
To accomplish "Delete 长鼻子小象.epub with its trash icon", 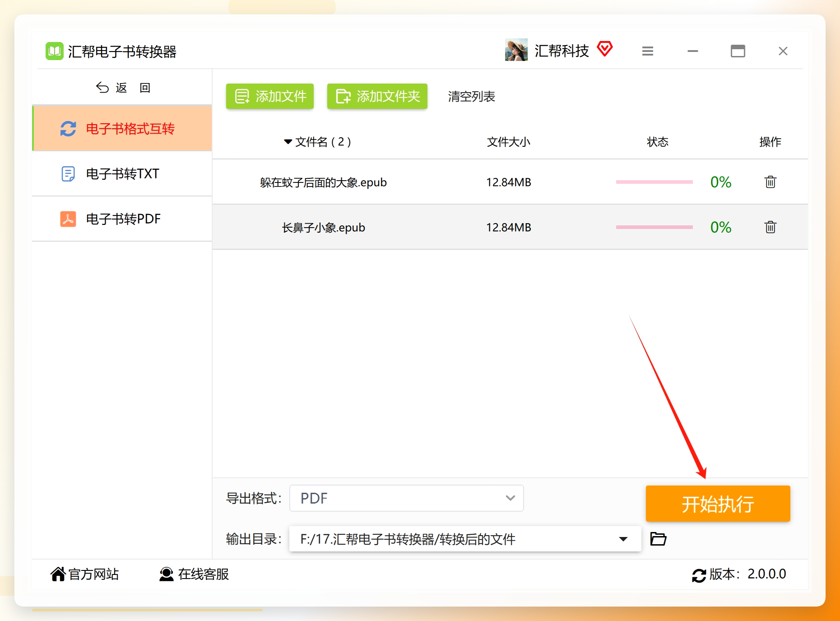I will [770, 227].
